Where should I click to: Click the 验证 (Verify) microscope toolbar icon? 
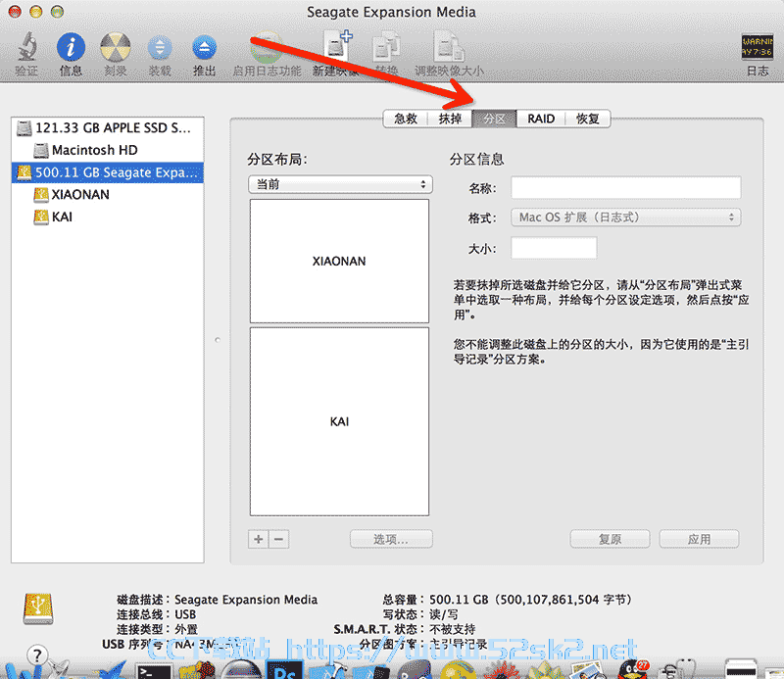click(27, 47)
